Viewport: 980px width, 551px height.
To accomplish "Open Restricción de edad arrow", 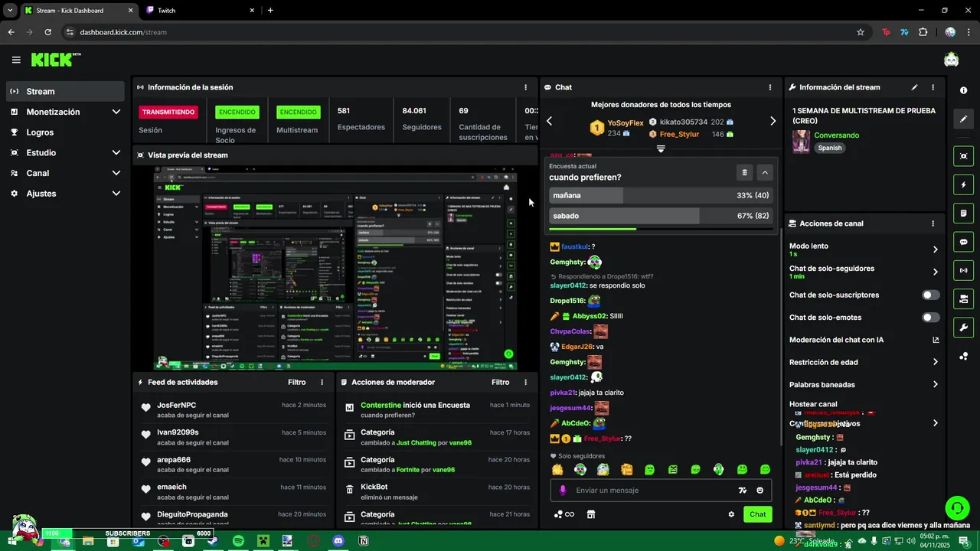I will pos(935,362).
